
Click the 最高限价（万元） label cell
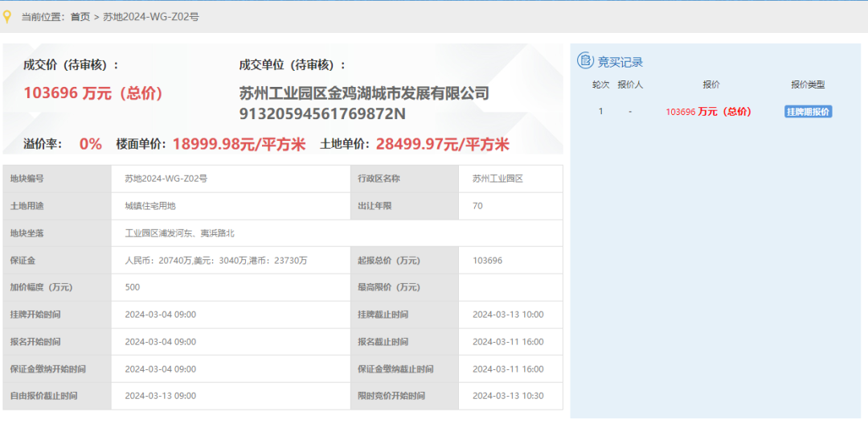coord(404,287)
